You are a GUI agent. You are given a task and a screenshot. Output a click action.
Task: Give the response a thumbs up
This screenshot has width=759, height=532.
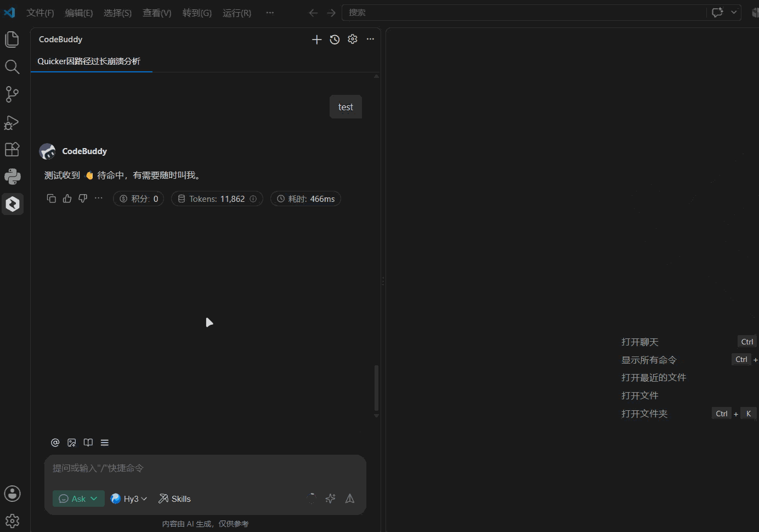[x=67, y=199]
